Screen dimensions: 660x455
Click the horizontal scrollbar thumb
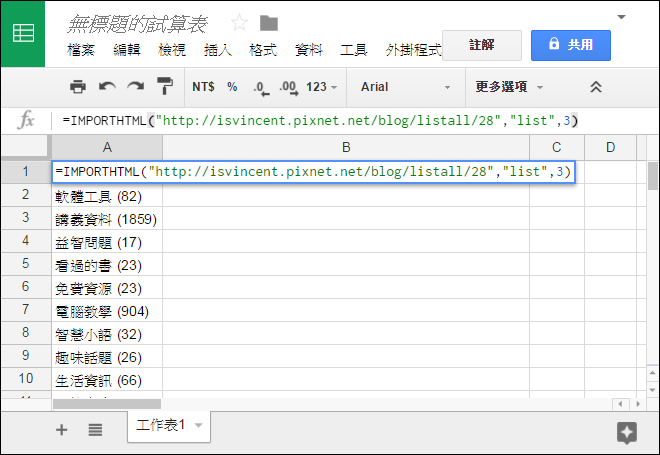[x=107, y=404]
